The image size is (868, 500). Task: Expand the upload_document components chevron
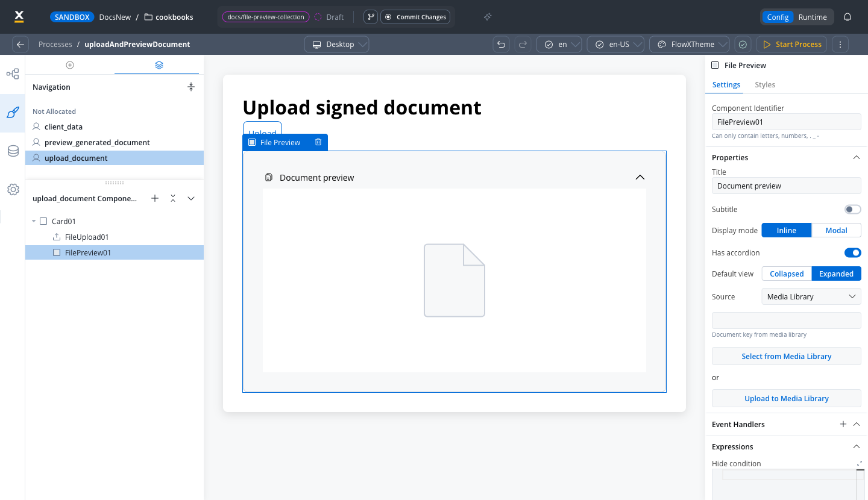pos(191,198)
